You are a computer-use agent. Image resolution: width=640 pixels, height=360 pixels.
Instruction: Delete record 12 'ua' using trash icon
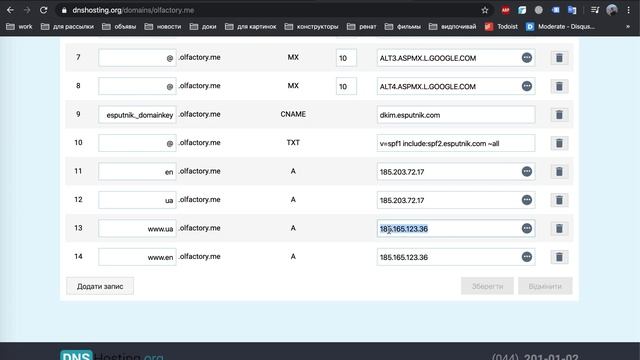[x=559, y=200]
